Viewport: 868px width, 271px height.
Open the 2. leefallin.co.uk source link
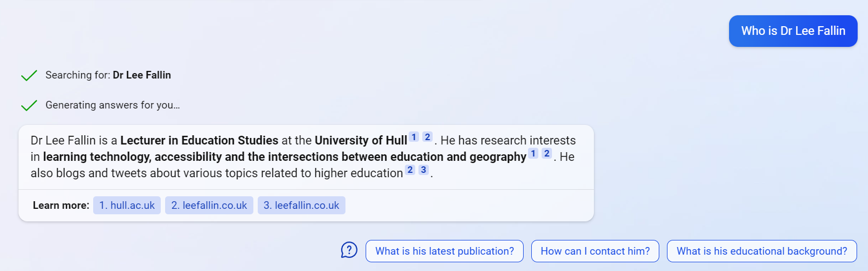click(209, 206)
